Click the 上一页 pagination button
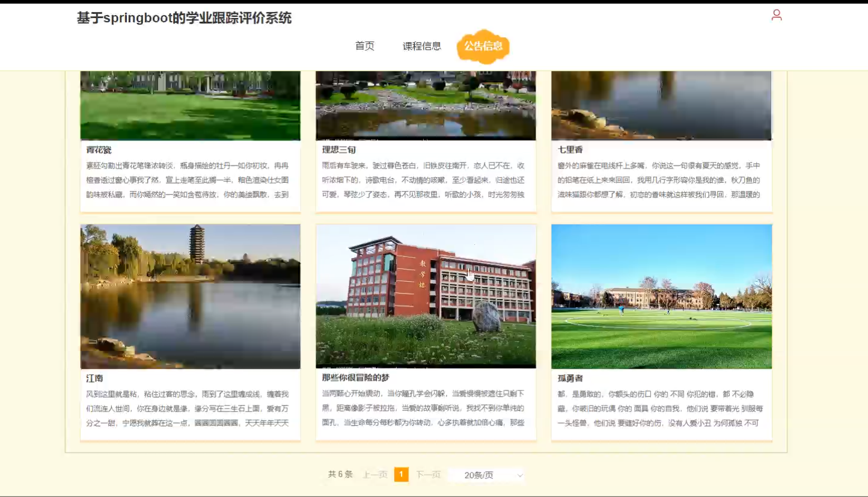Viewport: 868px width, 497px height. pos(375,475)
